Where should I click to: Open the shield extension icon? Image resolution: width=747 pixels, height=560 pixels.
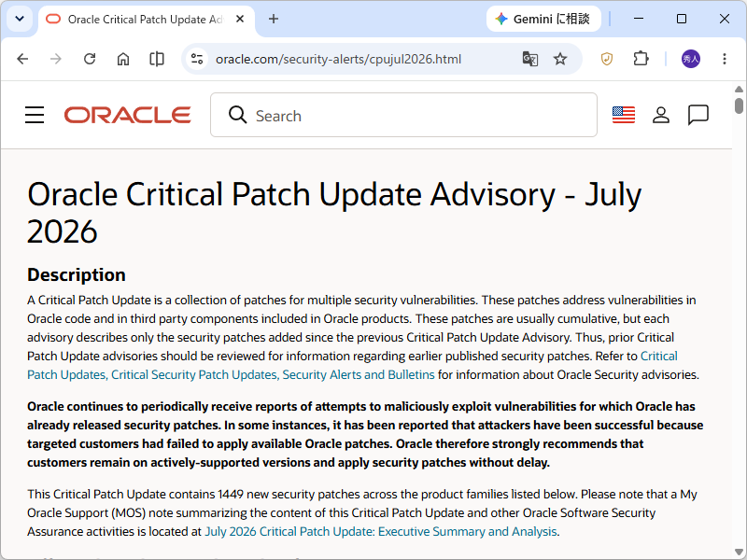coord(606,59)
